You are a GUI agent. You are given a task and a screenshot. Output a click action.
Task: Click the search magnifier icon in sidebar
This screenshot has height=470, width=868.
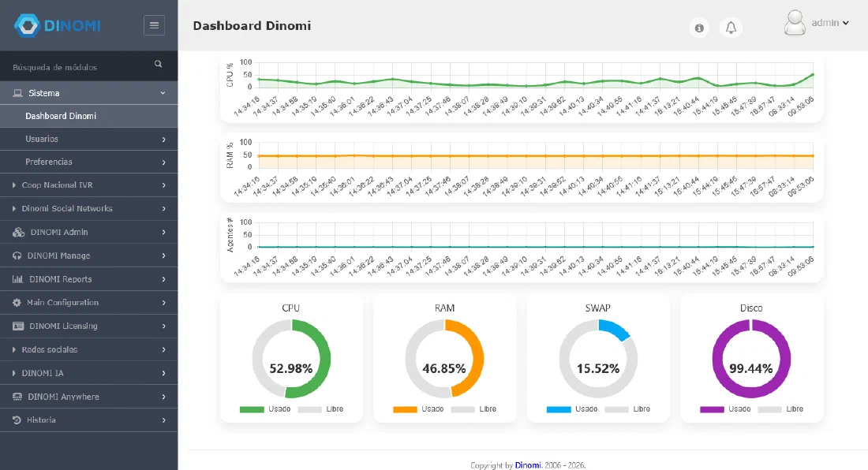click(159, 64)
